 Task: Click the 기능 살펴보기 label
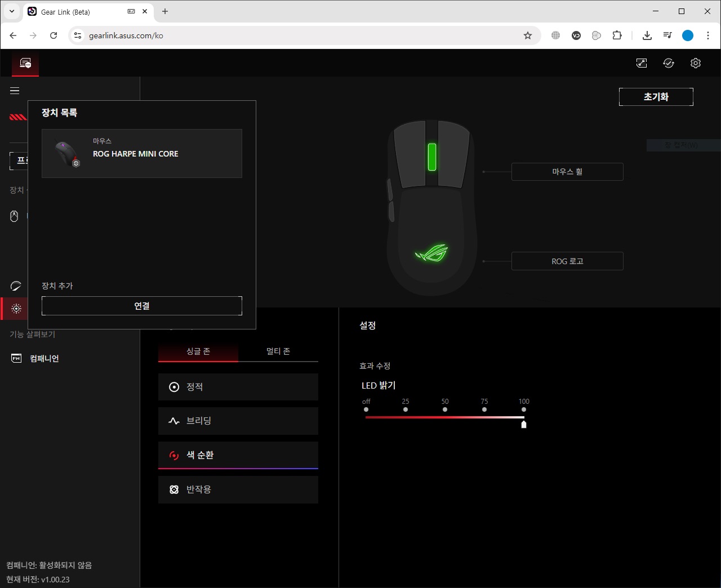(x=33, y=335)
